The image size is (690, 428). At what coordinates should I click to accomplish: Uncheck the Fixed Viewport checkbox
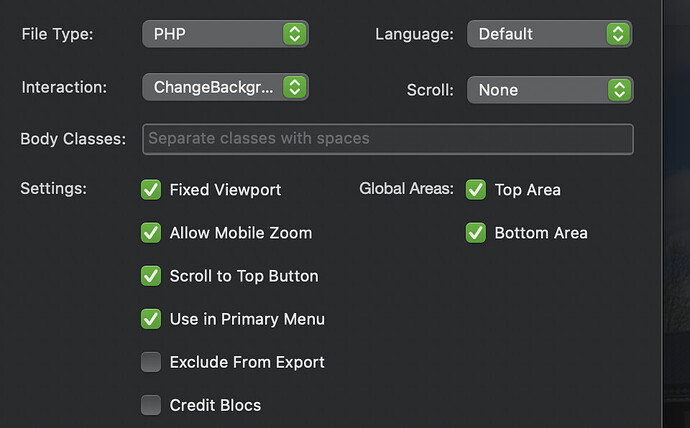coord(151,190)
